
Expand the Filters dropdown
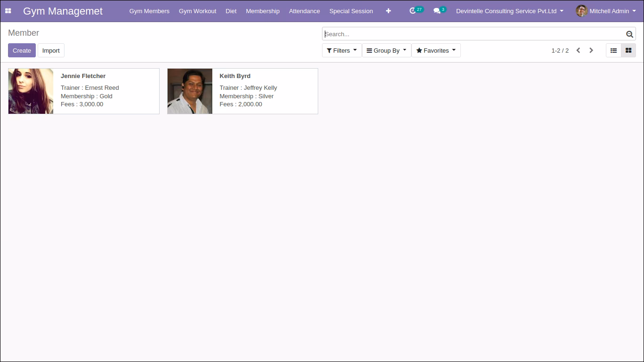point(342,50)
